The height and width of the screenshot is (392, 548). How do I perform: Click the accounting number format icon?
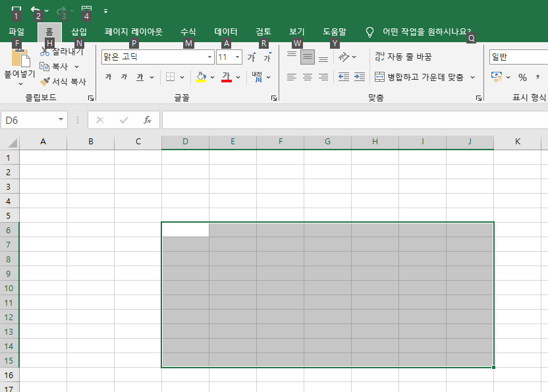496,77
